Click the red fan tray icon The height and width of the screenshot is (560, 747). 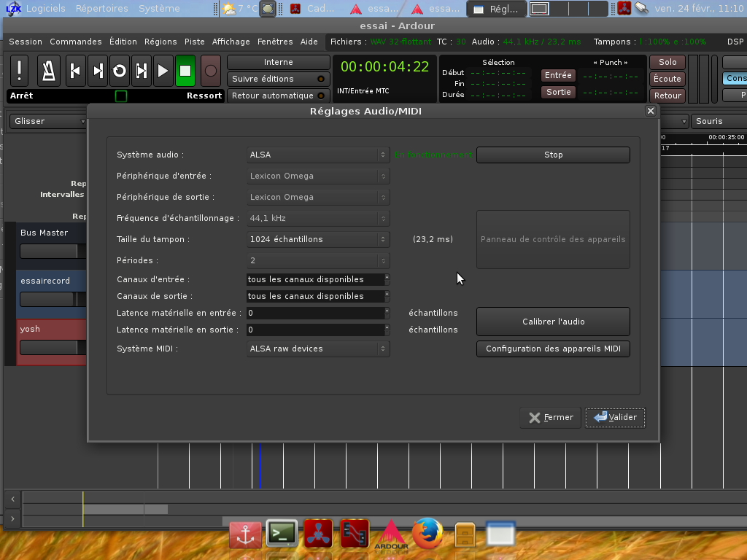click(624, 8)
